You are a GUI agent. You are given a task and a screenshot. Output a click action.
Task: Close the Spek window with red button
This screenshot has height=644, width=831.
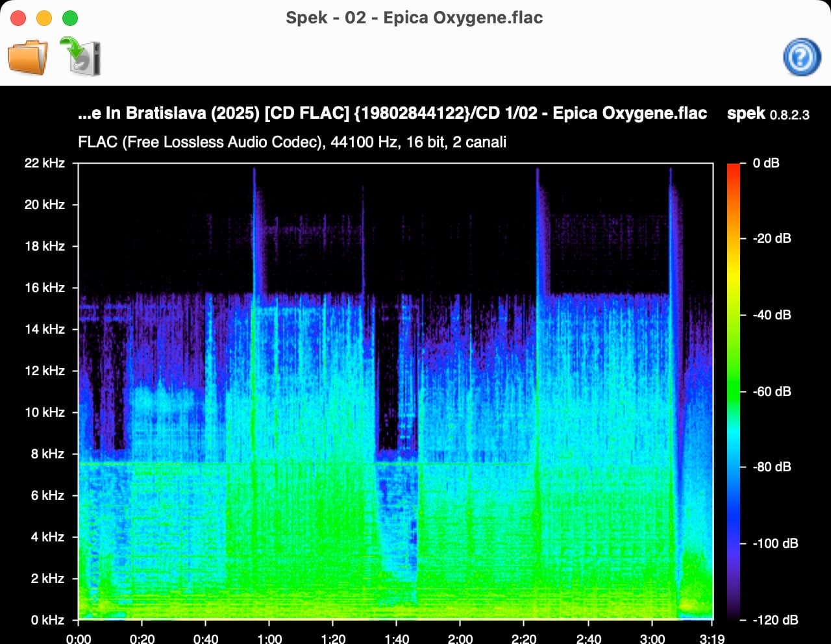coord(18,18)
